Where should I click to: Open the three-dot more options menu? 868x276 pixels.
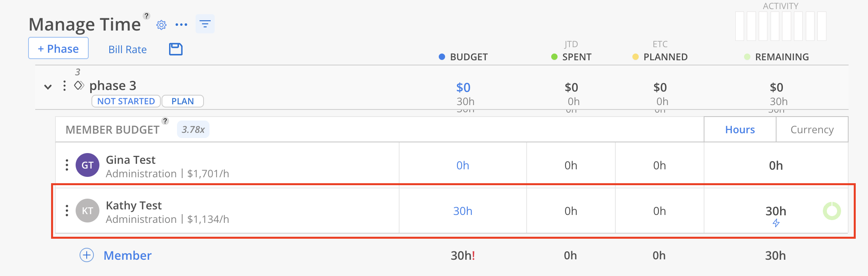pyautogui.click(x=181, y=25)
